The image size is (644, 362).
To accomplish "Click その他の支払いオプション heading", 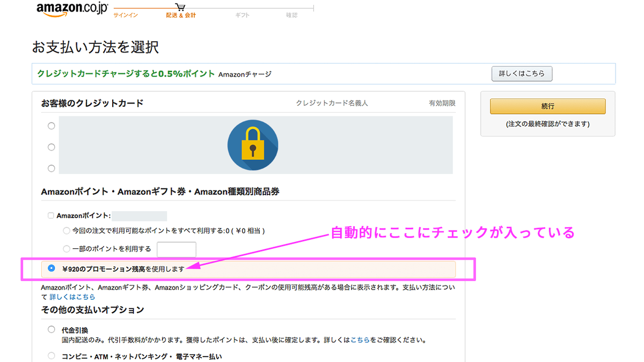I will [92, 310].
